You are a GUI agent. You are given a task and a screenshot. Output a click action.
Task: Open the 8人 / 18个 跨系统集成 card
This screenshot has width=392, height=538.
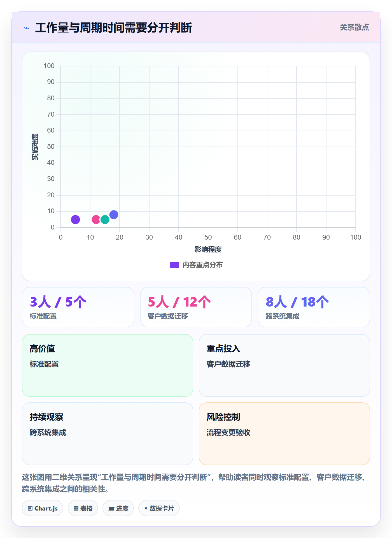314,307
